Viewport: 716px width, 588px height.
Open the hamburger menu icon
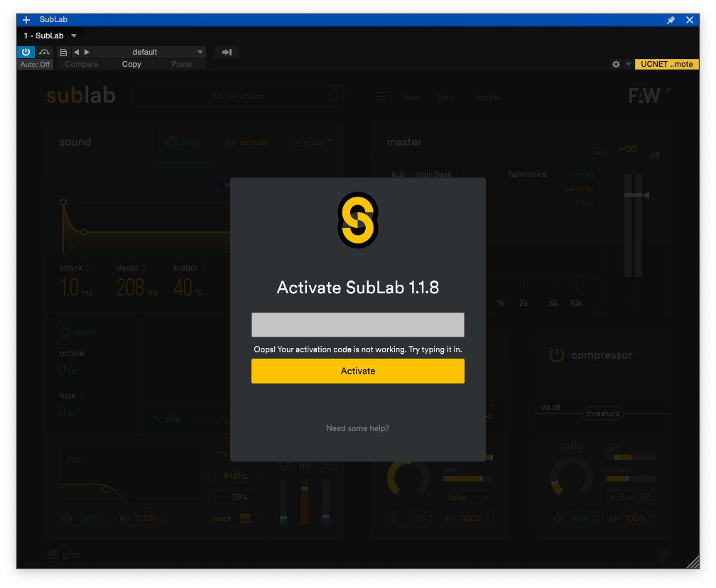[381, 97]
